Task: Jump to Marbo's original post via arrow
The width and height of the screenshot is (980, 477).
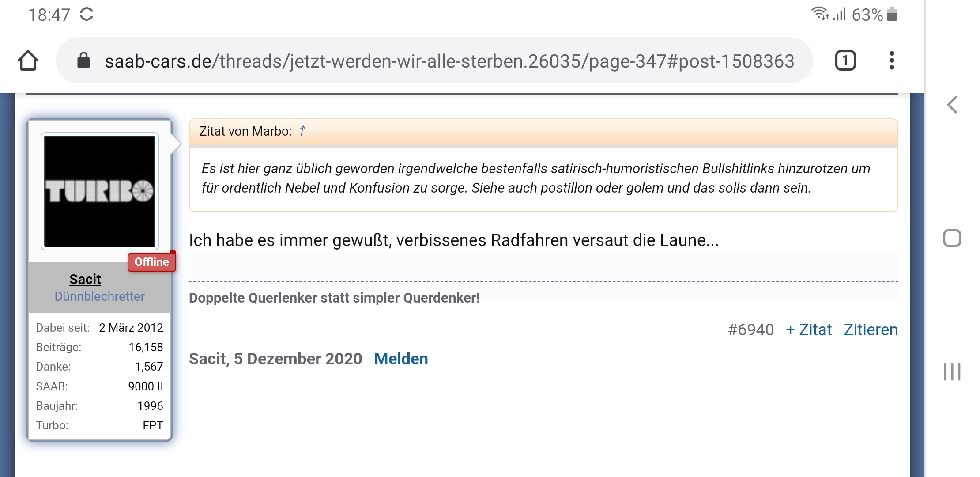Action: (302, 131)
